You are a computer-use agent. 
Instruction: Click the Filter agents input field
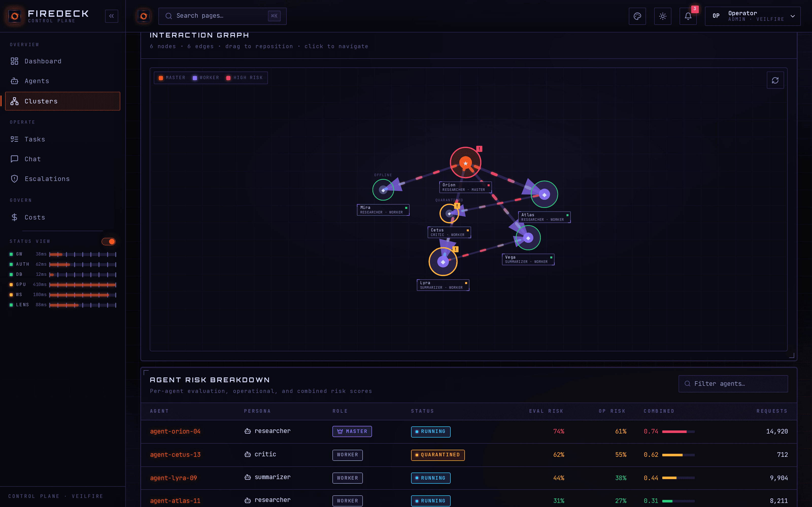pyautogui.click(x=733, y=384)
